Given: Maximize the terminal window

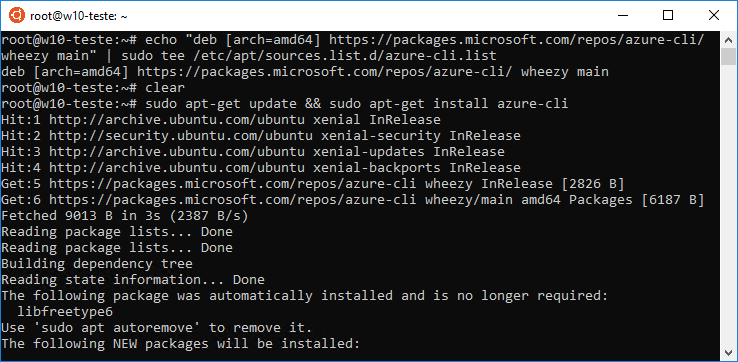Looking at the screenshot, I should pyautogui.click(x=668, y=16).
